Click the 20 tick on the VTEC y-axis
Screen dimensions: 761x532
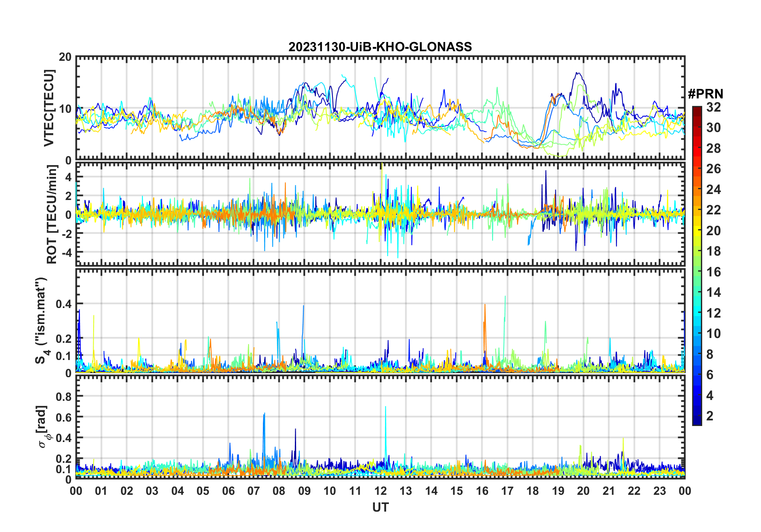click(65, 57)
